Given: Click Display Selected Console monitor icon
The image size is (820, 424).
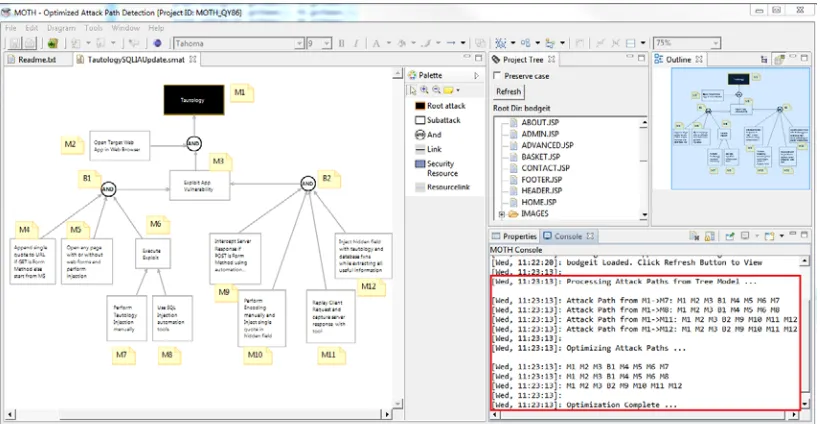Looking at the screenshot, I should [x=745, y=236].
